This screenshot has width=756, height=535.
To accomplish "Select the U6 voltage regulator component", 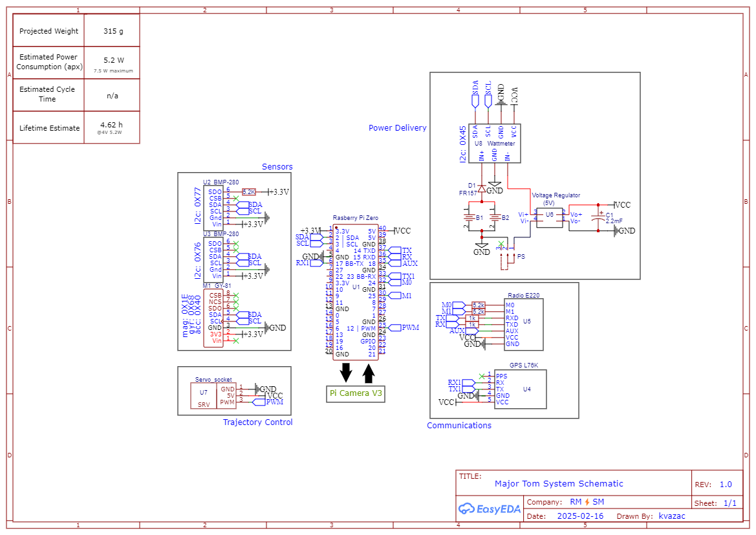I will (x=549, y=217).
